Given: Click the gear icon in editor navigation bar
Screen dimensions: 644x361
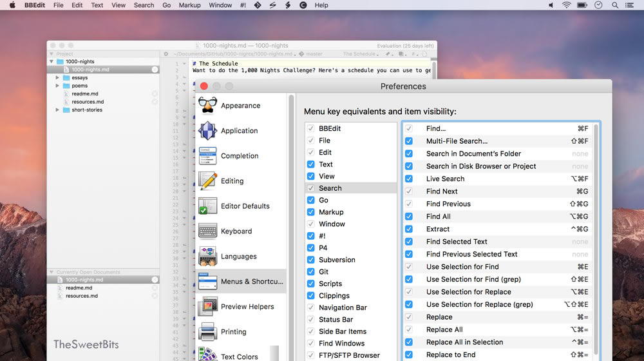Looking at the screenshot, I should (x=166, y=54).
